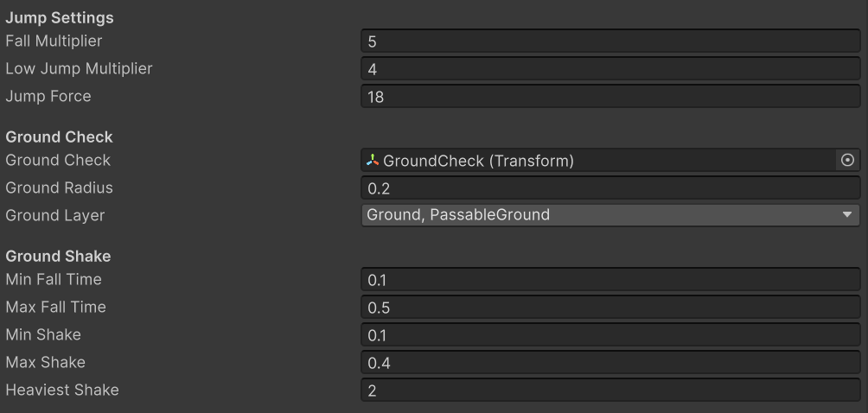The height and width of the screenshot is (413, 868).
Task: Click the GroundCheck Transform icon
Action: click(373, 161)
